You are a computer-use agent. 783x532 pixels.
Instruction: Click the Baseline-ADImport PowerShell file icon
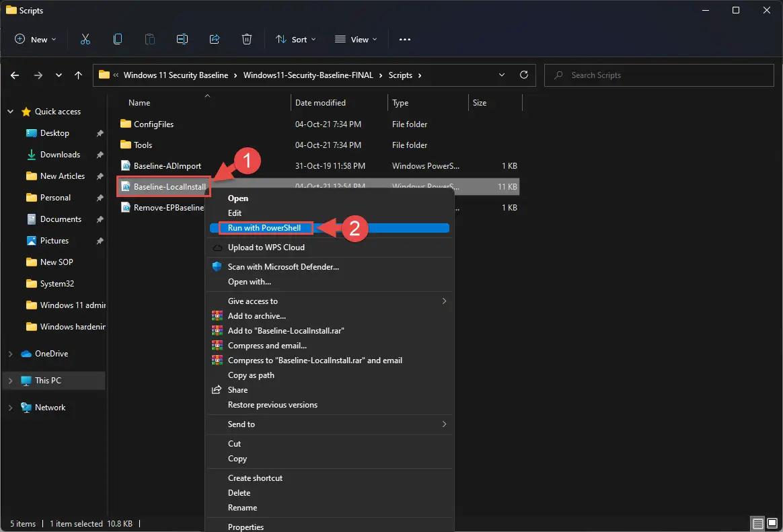(x=126, y=165)
